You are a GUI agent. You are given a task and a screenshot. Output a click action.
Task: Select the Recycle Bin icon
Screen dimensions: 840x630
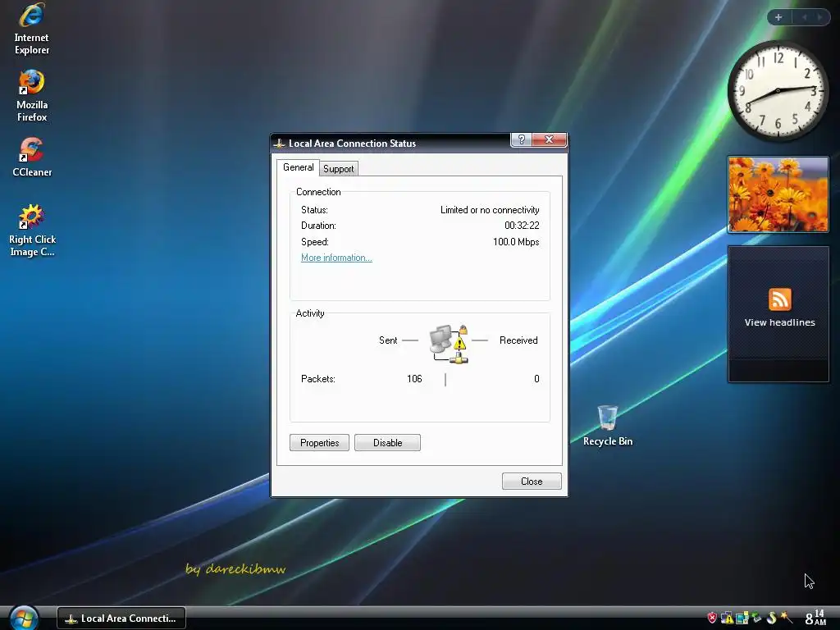(608, 426)
